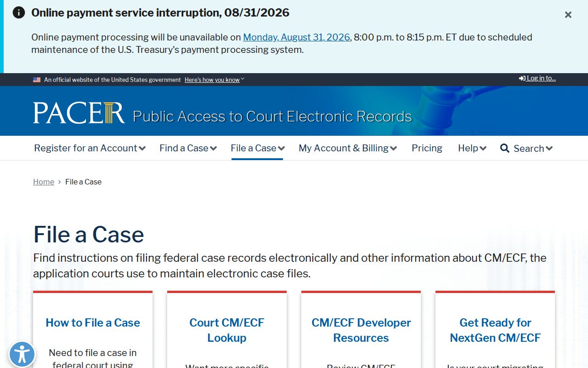The height and width of the screenshot is (368, 588).
Task: Click the Log in arrow icon
Action: (522, 79)
